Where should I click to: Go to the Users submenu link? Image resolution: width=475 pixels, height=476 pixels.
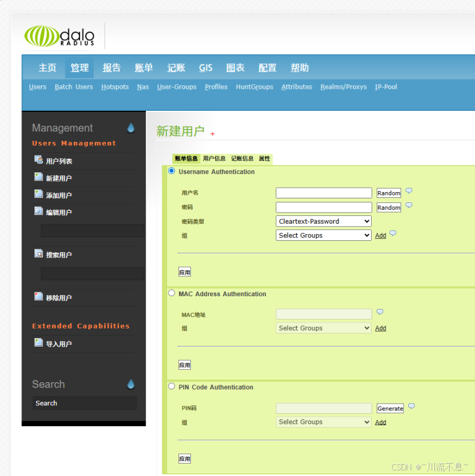pyautogui.click(x=38, y=87)
